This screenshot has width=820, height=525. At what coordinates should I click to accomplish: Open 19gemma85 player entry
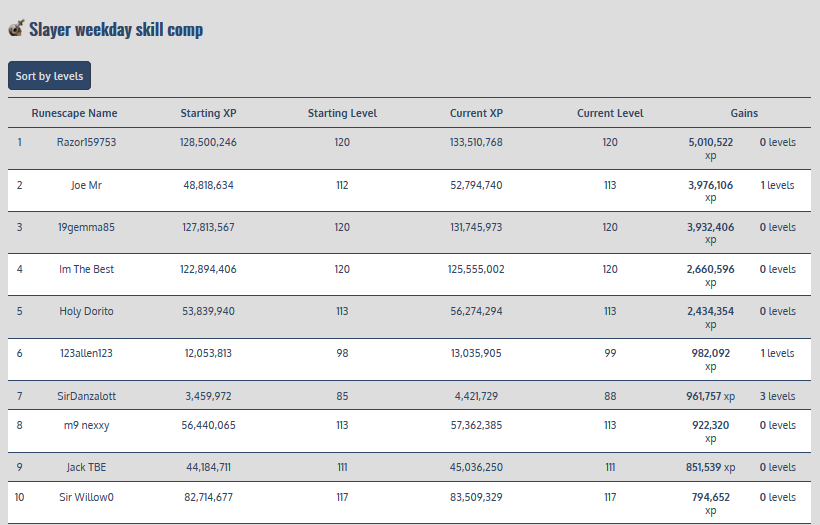tap(86, 227)
